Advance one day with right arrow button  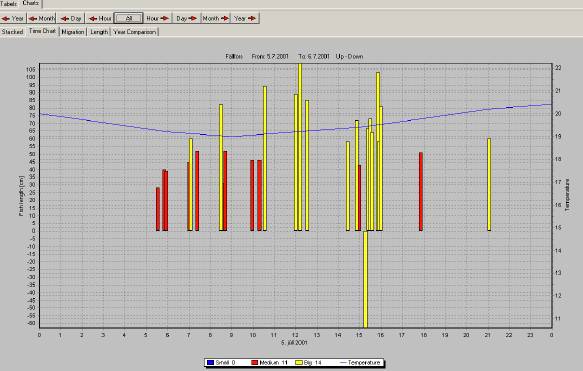click(186, 18)
